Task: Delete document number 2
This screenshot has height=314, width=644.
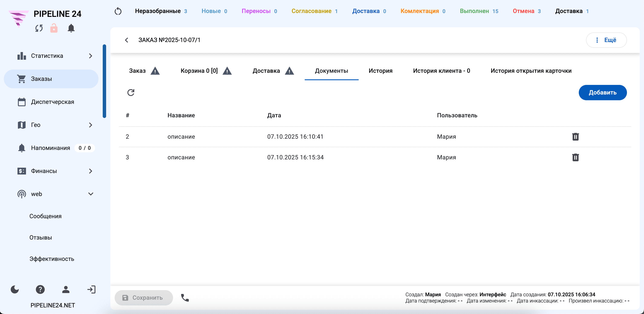Action: (x=576, y=137)
